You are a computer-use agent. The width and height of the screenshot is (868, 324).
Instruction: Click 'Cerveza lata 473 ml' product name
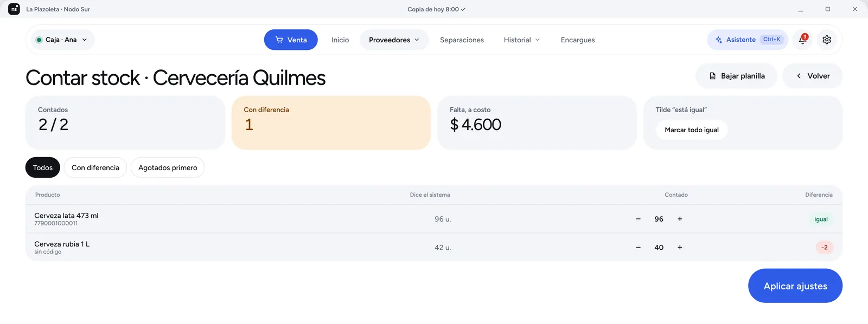tap(66, 216)
